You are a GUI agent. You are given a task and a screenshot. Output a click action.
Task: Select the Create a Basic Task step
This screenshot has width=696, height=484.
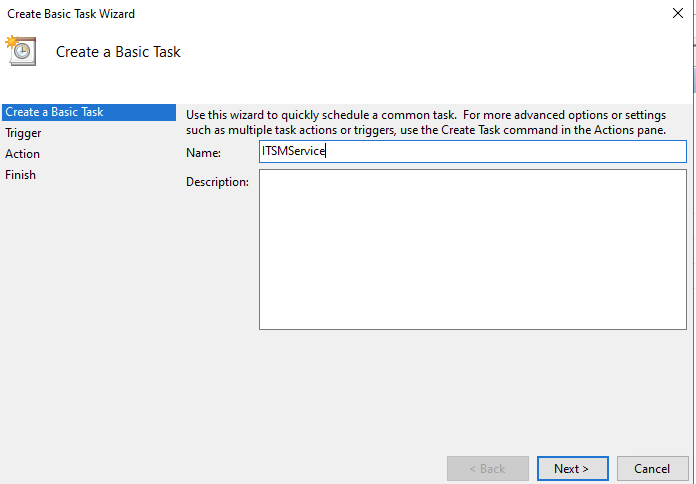coord(89,112)
